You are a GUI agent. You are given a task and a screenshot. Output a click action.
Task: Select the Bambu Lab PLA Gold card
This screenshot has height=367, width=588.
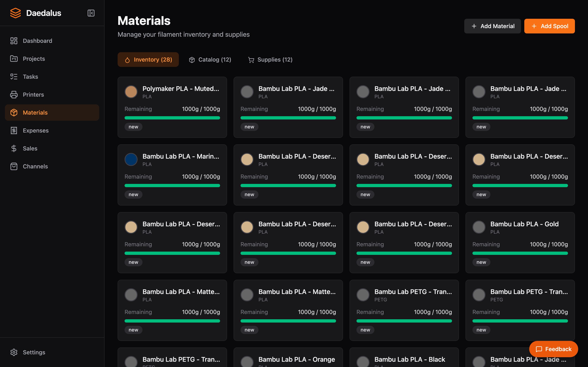coord(520,243)
